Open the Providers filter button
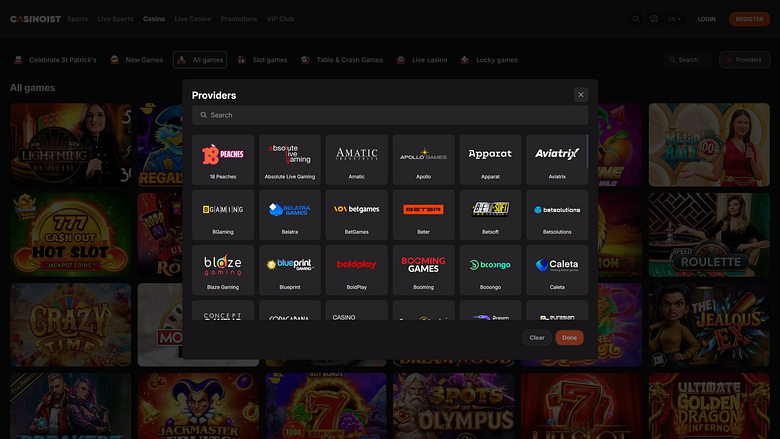 pos(744,60)
